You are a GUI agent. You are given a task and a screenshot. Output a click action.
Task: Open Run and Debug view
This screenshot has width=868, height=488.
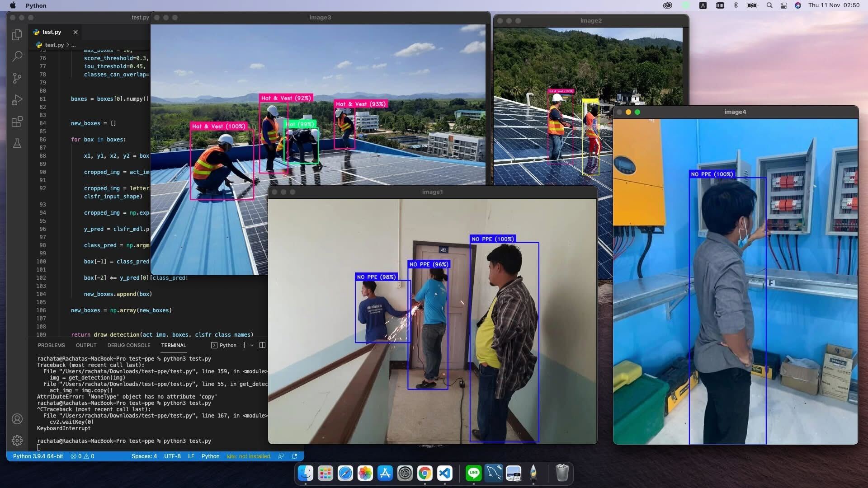pyautogui.click(x=17, y=100)
